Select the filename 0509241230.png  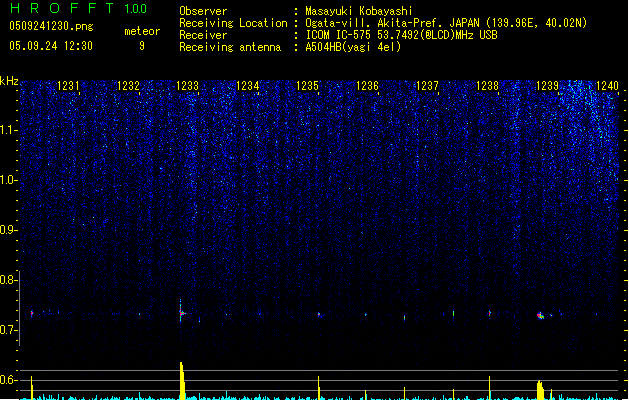tap(51, 26)
